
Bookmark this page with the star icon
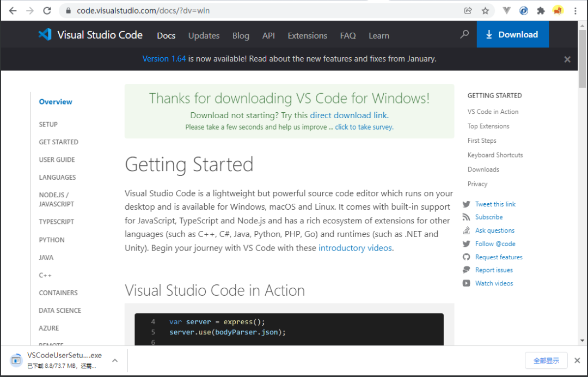(x=485, y=10)
